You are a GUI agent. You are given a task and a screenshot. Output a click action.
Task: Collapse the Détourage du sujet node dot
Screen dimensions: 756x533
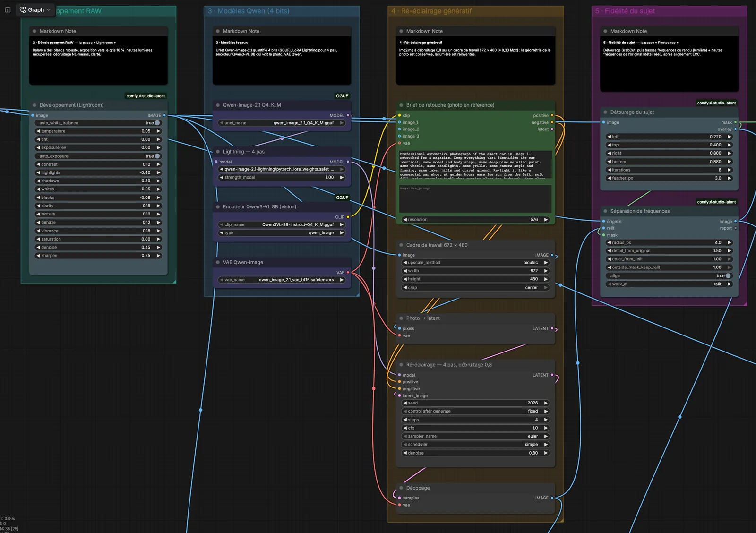[605, 112]
